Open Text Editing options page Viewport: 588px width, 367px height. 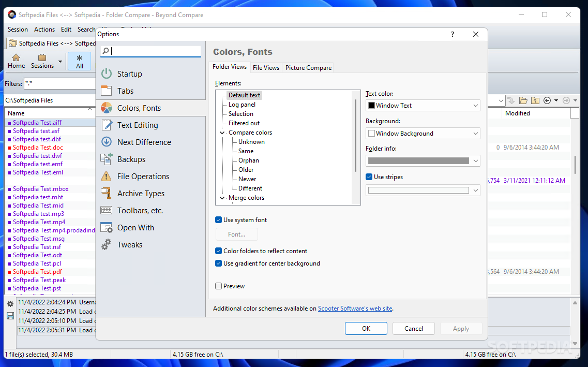point(137,125)
